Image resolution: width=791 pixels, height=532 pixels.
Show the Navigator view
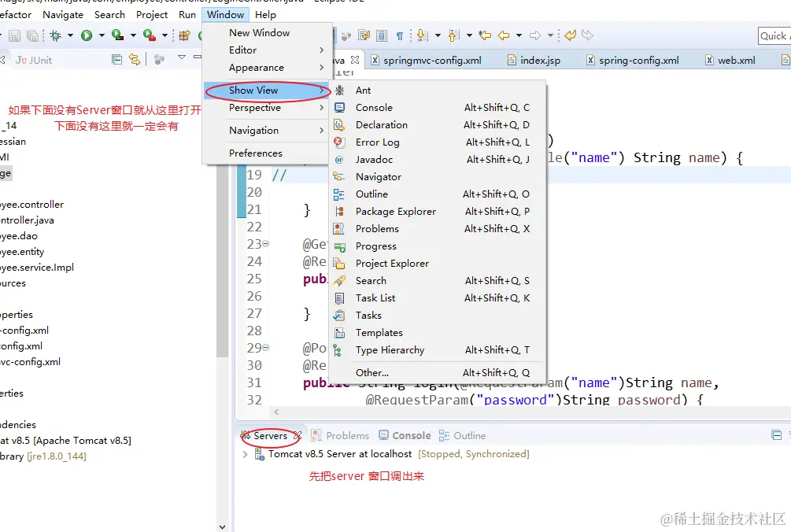point(438,176)
